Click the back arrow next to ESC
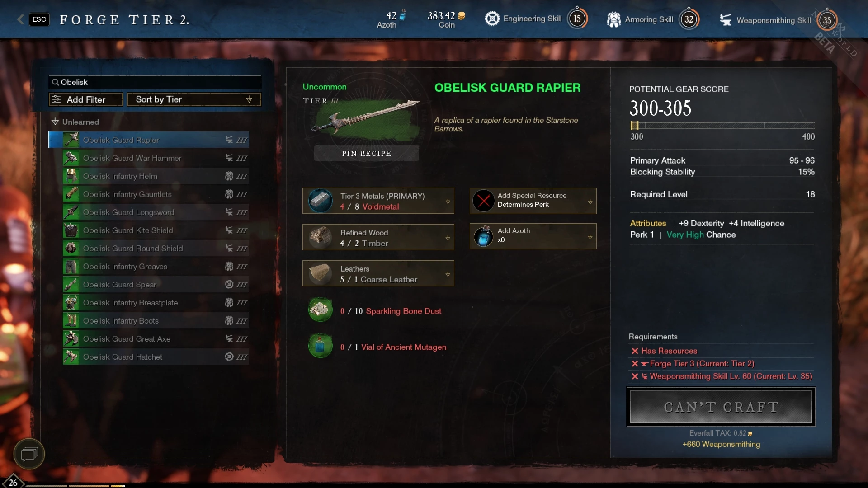Image resolution: width=868 pixels, height=488 pixels. click(x=20, y=19)
